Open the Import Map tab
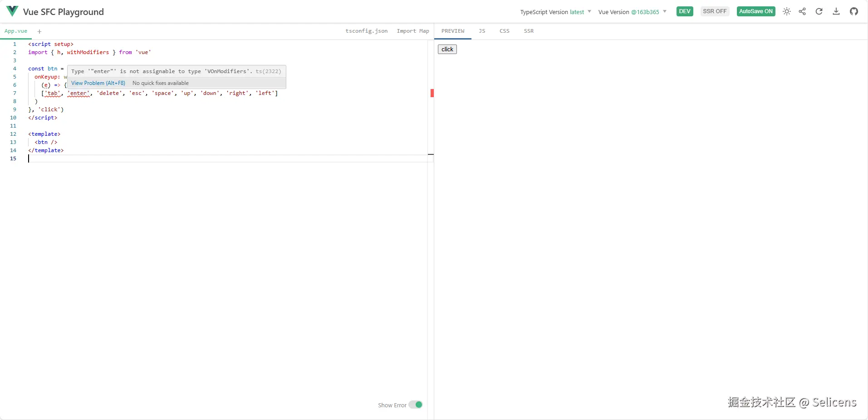 pos(413,31)
